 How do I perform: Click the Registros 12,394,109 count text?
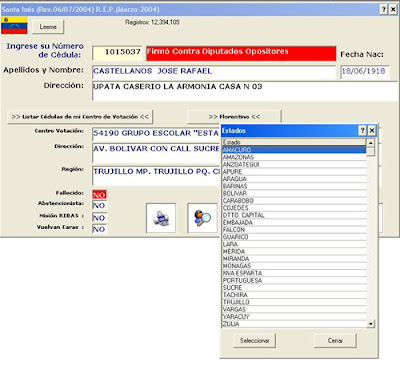coord(152,22)
